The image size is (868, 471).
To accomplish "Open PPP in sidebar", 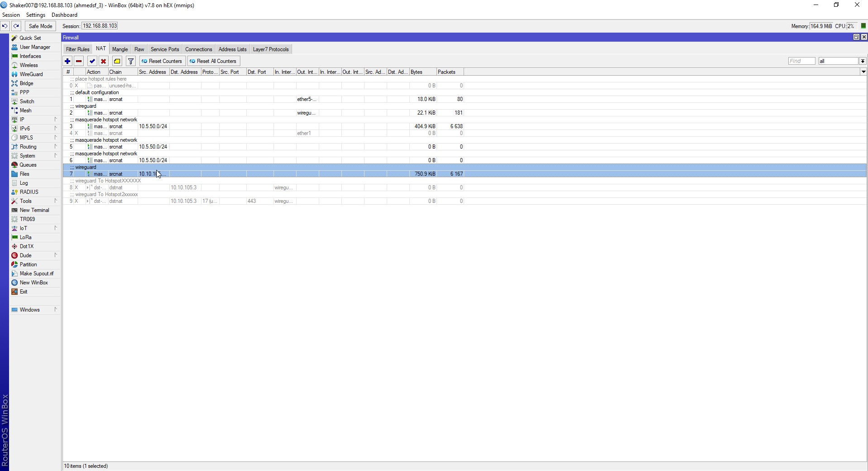I will [35, 92].
